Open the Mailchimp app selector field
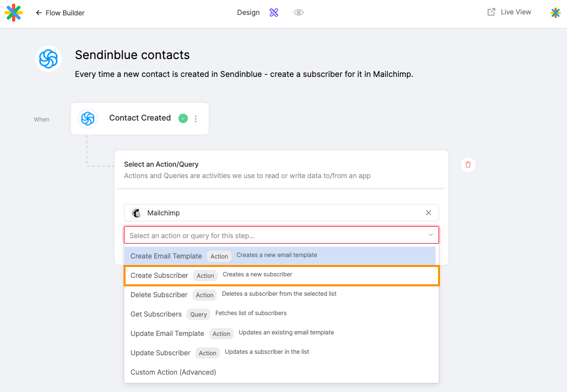 pyautogui.click(x=281, y=213)
